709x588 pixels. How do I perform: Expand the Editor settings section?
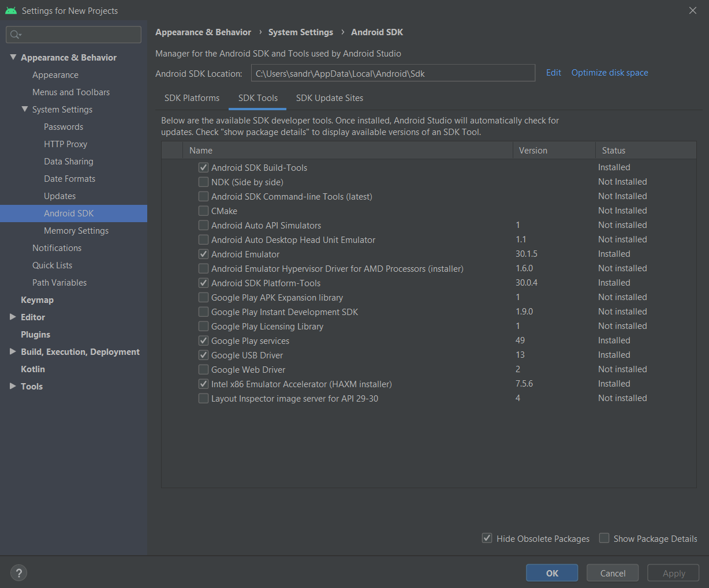pos(12,317)
